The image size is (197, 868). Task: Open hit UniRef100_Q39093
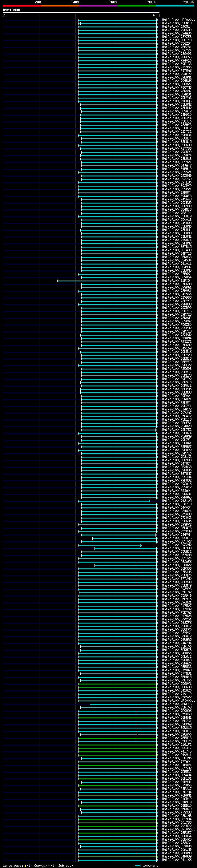pos(177,54)
